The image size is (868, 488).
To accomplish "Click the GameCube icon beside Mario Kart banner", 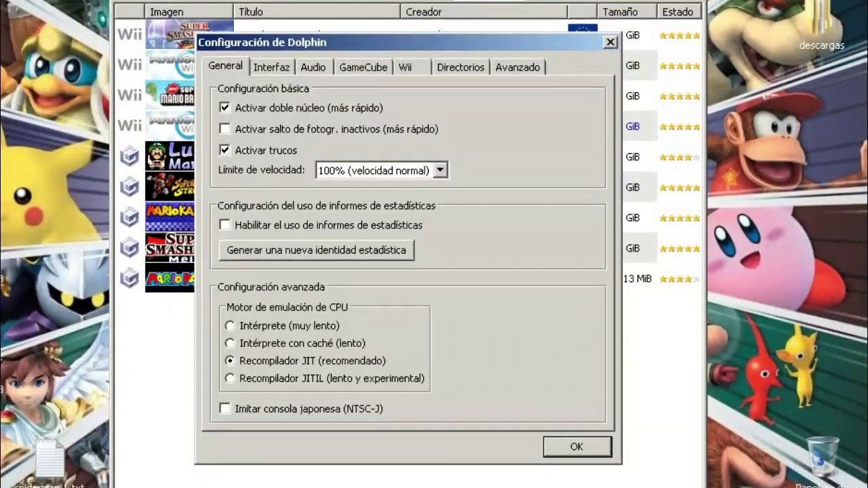I will 130,218.
